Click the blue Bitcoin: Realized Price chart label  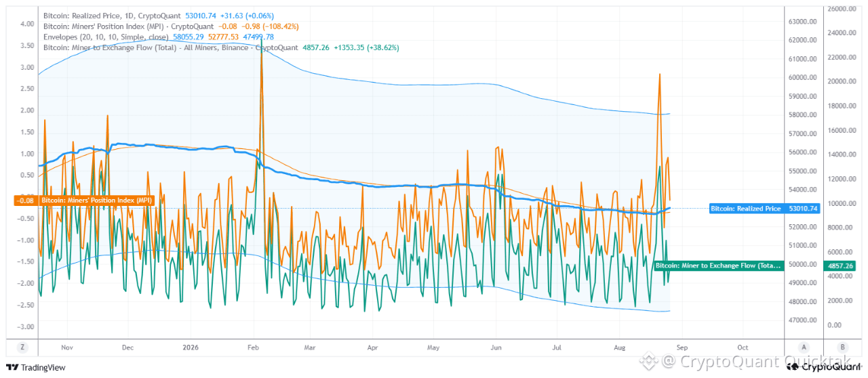745,209
